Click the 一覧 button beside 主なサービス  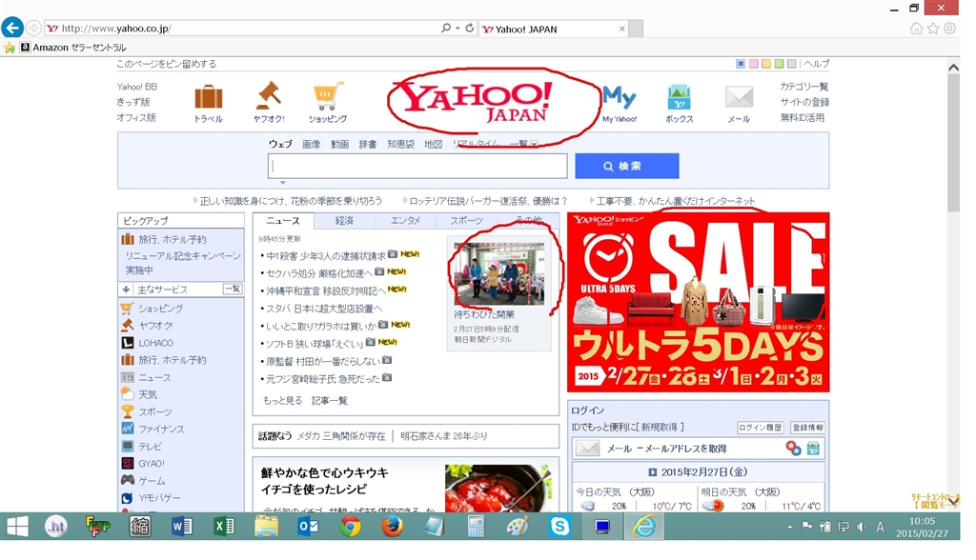[233, 290]
